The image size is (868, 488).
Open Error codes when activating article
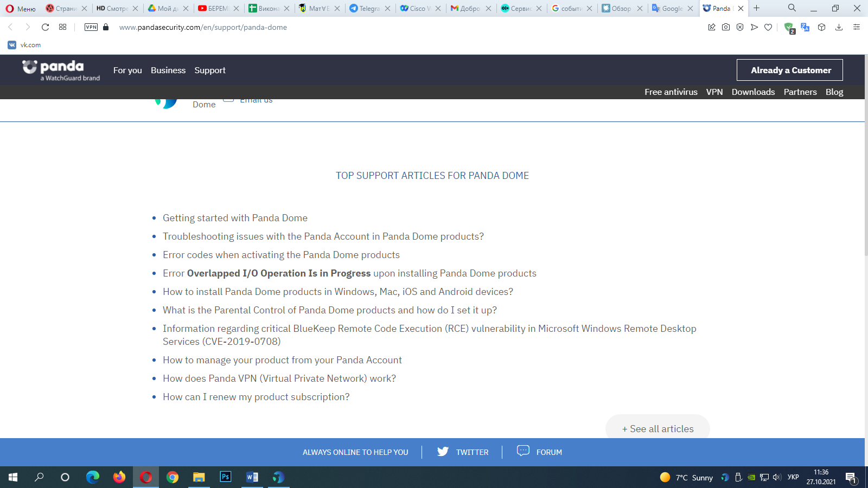(281, 255)
